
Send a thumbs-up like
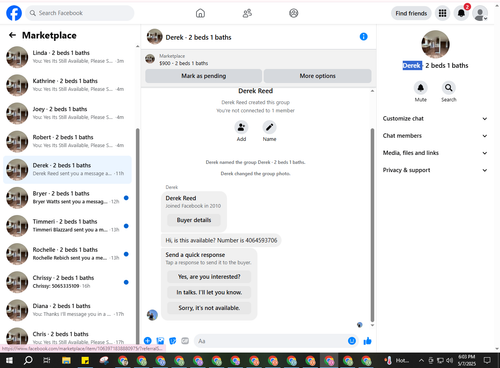click(367, 341)
